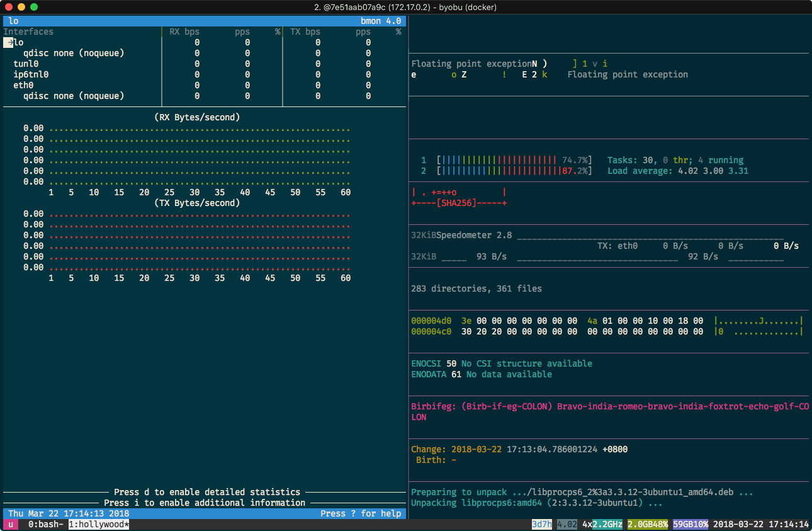Click the CPU 2 usage bar at 87.2%
This screenshot has width=812, height=531.
point(514,171)
